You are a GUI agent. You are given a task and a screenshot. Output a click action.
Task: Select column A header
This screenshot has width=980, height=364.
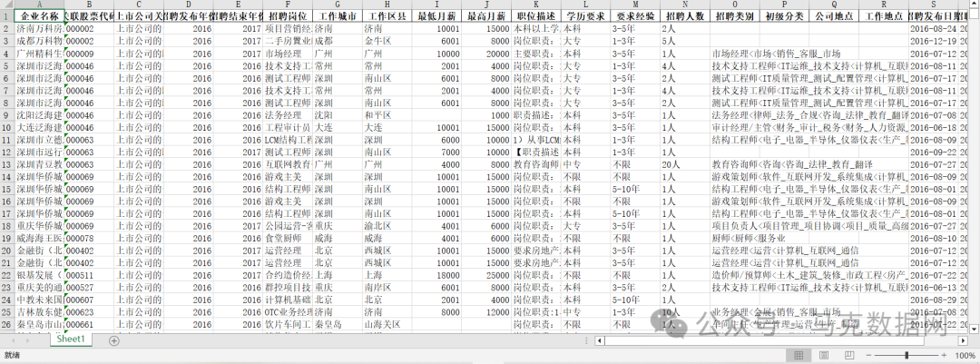point(39,5)
